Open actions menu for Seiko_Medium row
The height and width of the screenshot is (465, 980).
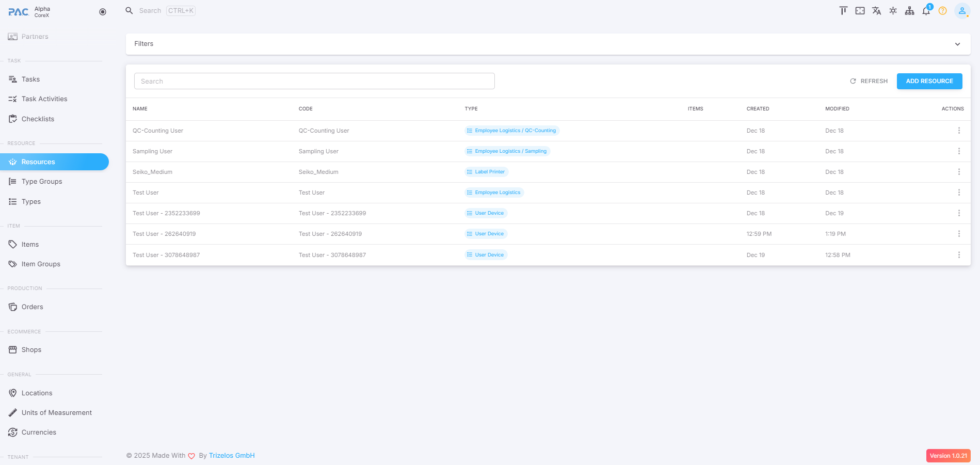tap(959, 172)
